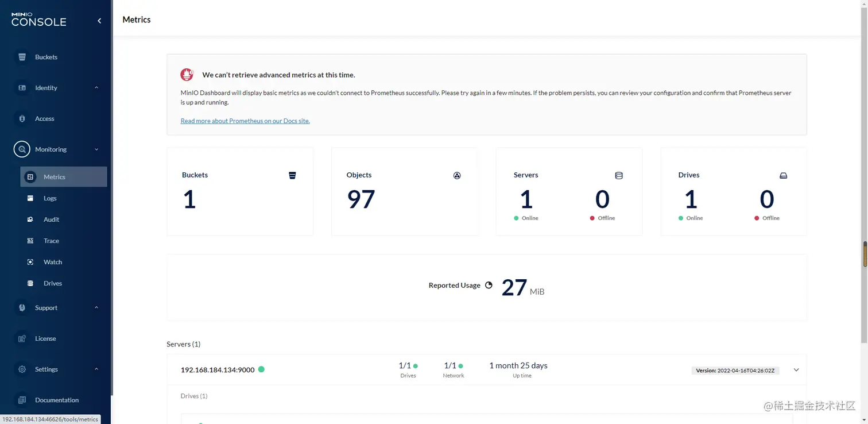Collapse the sidebar with the left chevron
This screenshot has width=868, height=424.
pyautogui.click(x=99, y=21)
